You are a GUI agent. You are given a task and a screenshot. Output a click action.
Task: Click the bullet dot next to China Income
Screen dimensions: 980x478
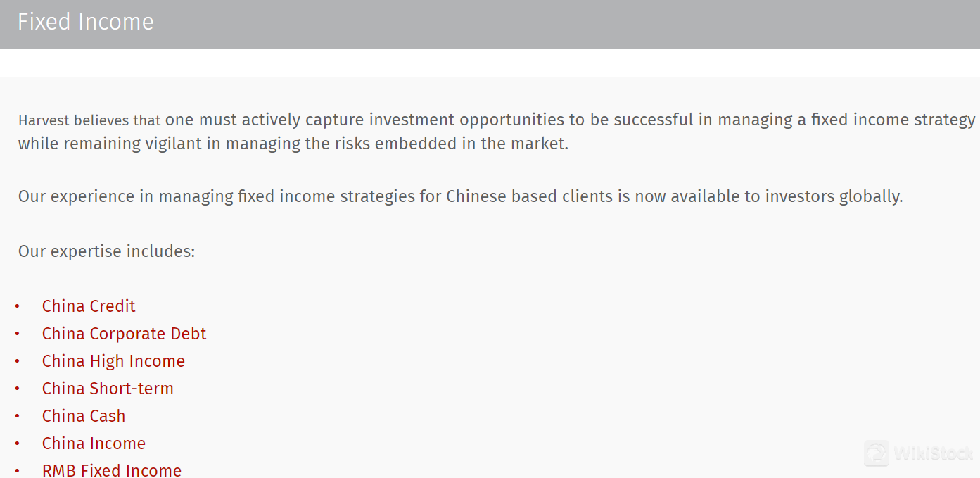(x=17, y=444)
